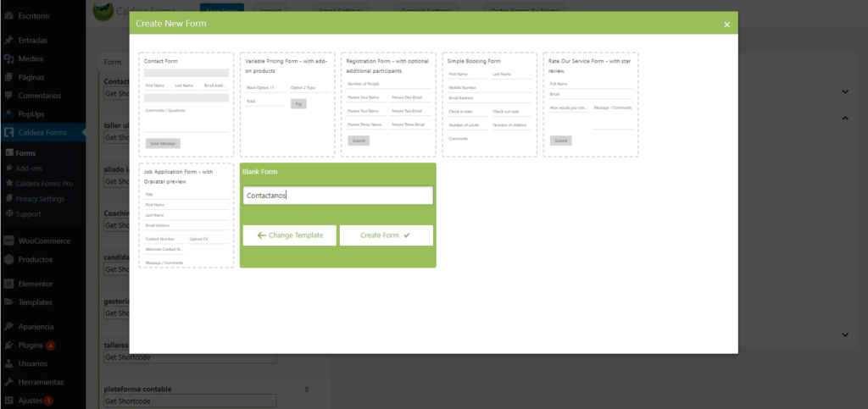Select Job Application Form template

click(186, 216)
